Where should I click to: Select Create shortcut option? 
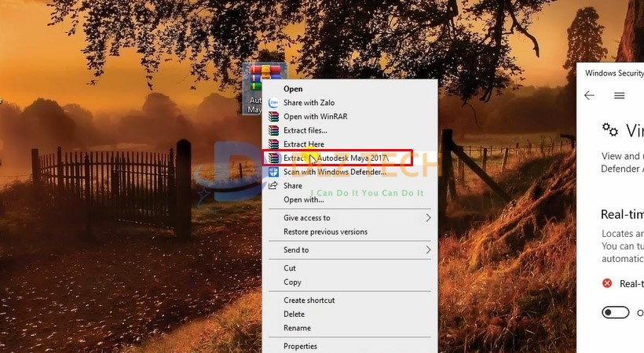tap(309, 300)
